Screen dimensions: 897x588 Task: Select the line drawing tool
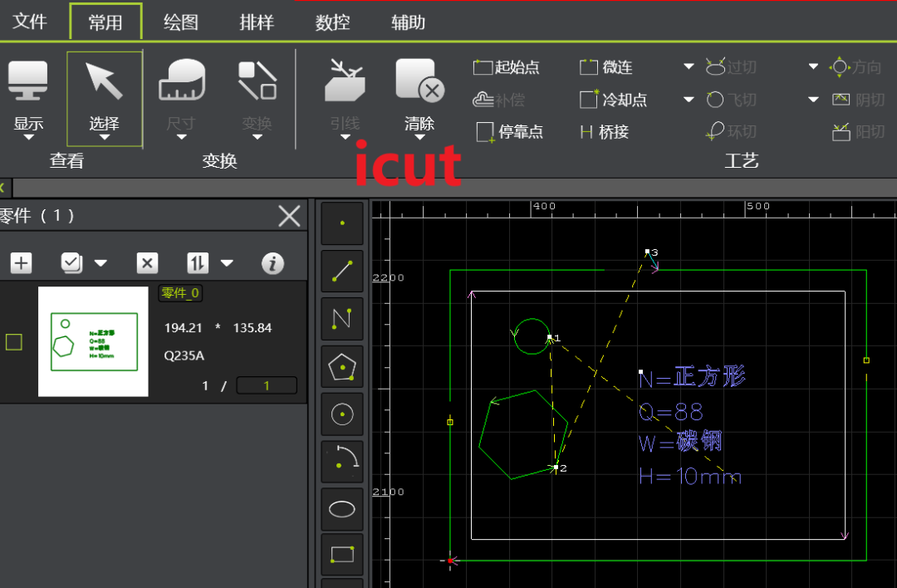[x=342, y=271]
